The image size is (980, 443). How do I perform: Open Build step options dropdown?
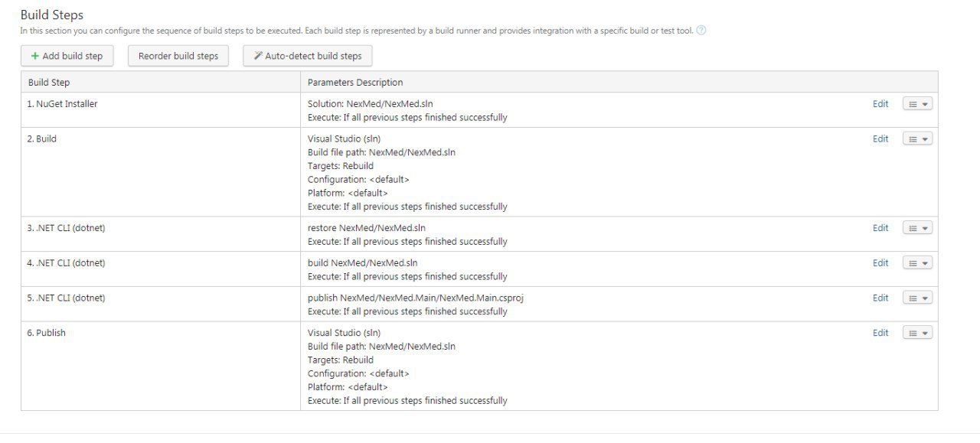(917, 139)
